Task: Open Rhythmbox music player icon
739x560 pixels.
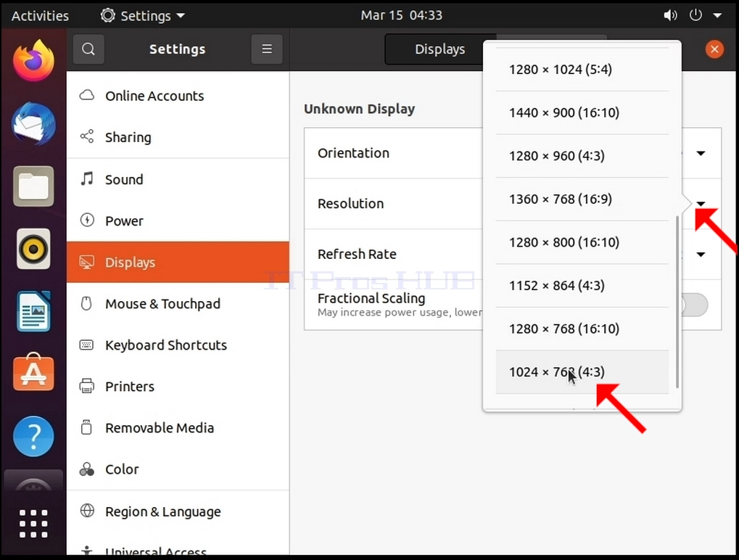Action: 33,248
